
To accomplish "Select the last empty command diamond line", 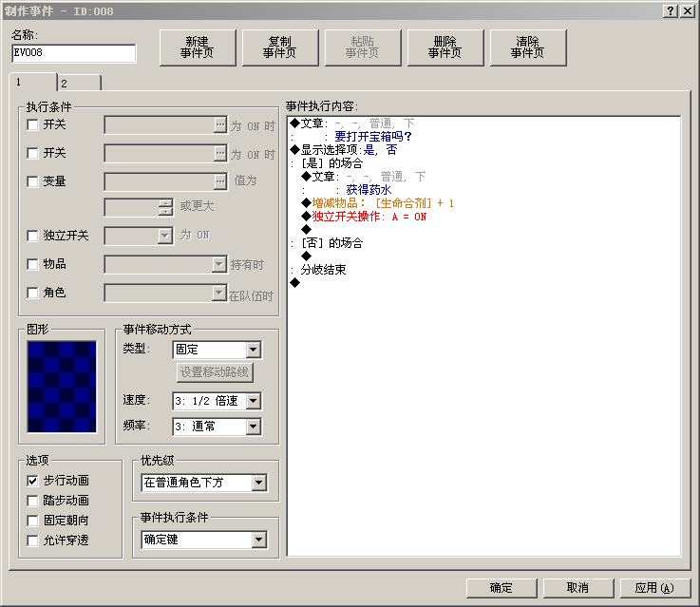I will pos(295,283).
